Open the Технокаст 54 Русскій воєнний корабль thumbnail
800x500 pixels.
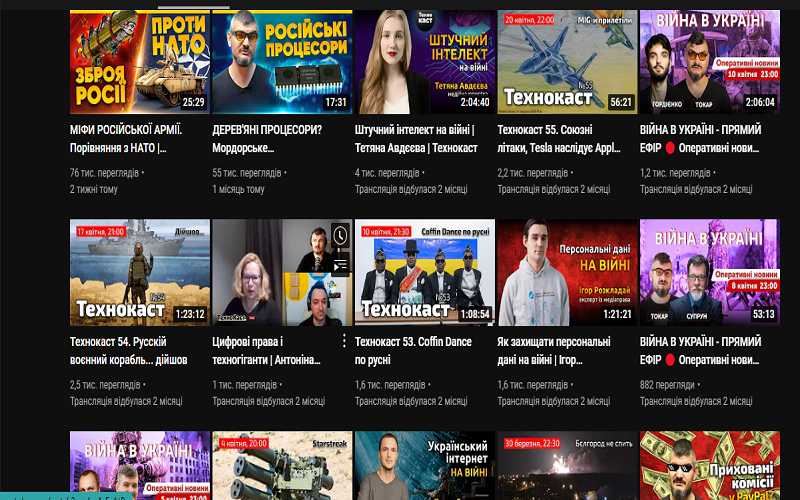(139, 272)
